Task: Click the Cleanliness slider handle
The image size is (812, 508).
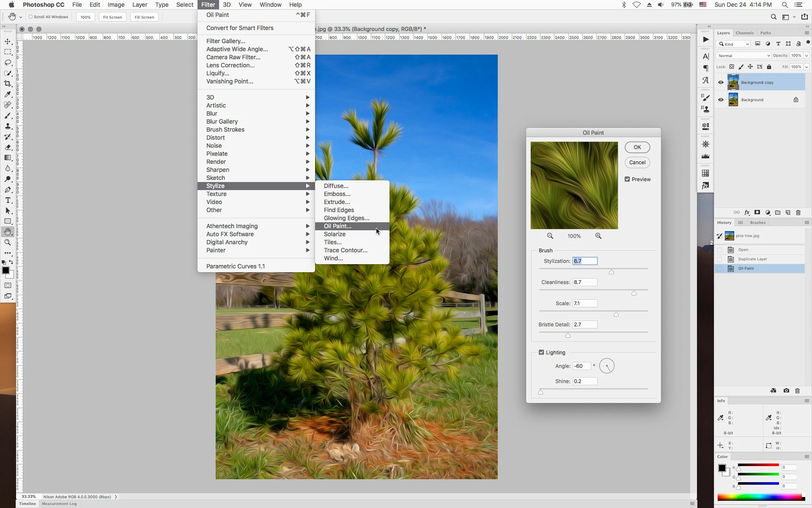Action: (x=634, y=293)
